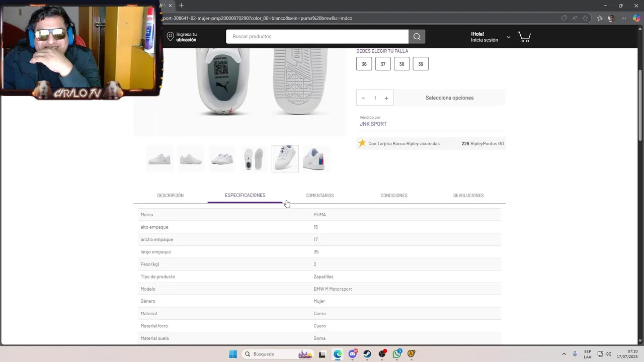Screen dimensions: 644x362
Task: Select the Especificaciones tab
Action: (x=245, y=195)
